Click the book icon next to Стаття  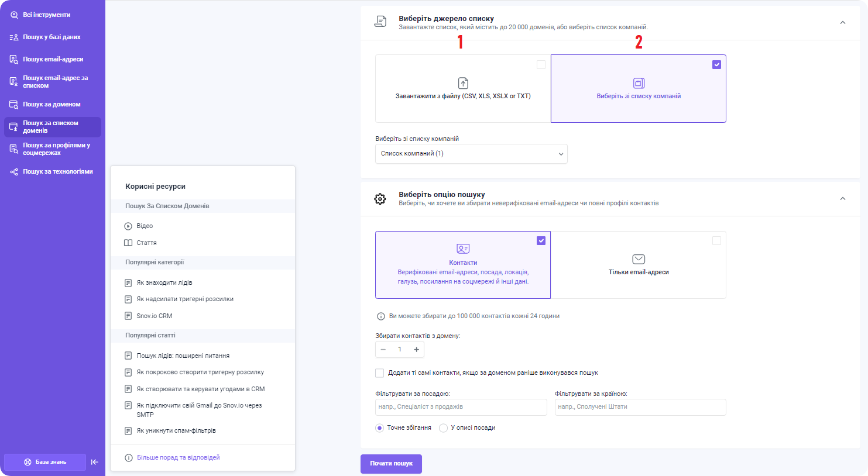point(128,243)
